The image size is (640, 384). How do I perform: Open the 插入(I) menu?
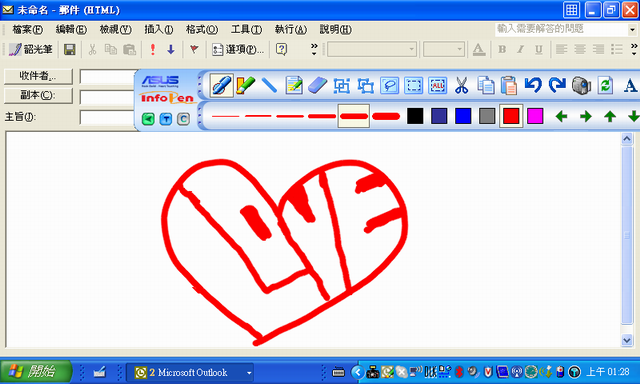point(159,29)
